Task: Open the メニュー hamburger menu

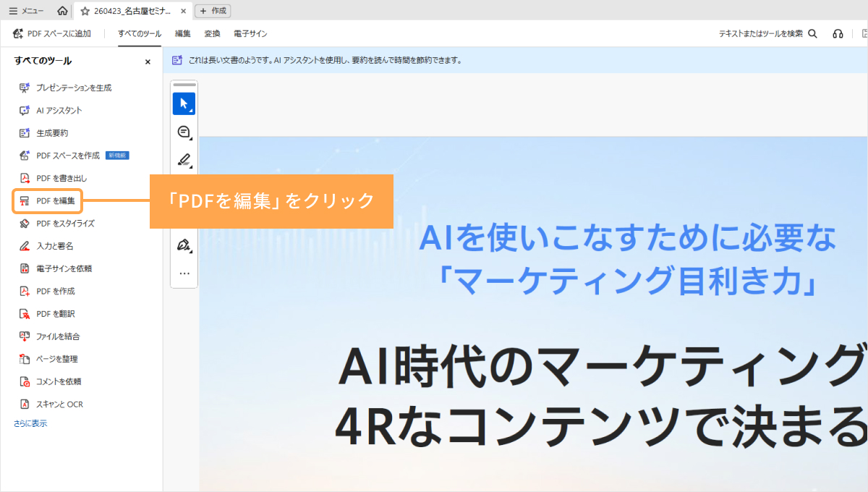Action: pos(26,11)
